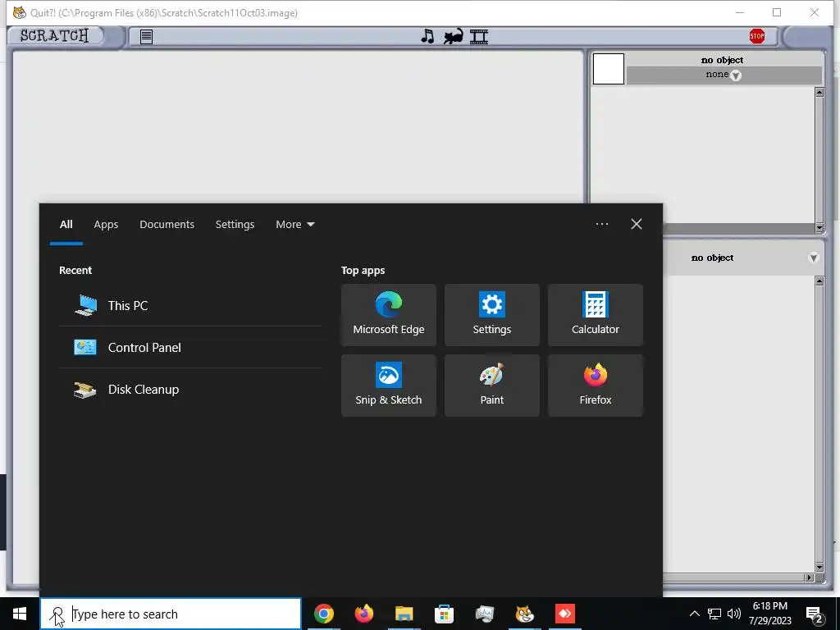The image size is (840, 630).
Task: Click upper panel scrollbar up arrow
Action: [819, 93]
